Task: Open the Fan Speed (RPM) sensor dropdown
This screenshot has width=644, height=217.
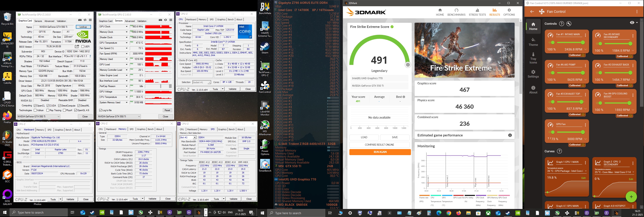Action: [x=127, y=54]
